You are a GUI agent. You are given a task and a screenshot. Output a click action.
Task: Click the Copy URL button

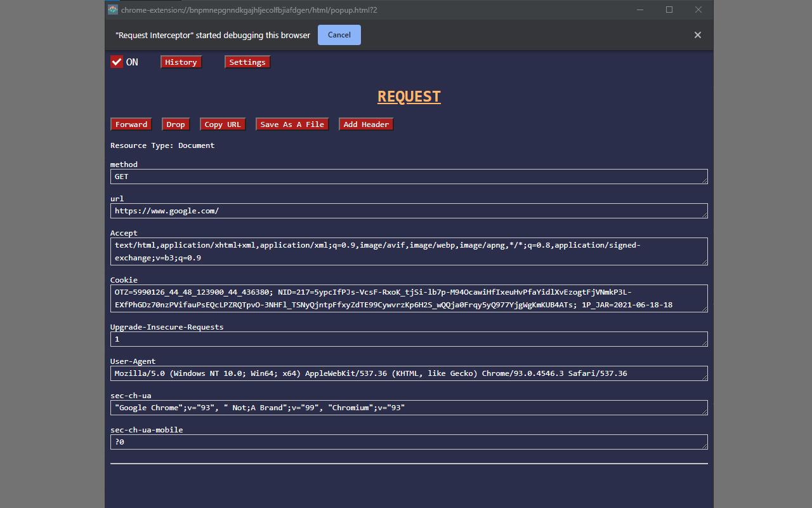pyautogui.click(x=223, y=124)
